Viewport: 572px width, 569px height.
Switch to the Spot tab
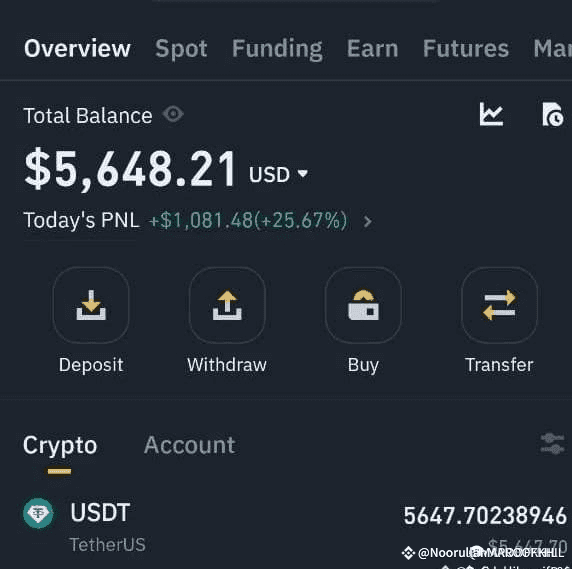pyautogui.click(x=181, y=49)
